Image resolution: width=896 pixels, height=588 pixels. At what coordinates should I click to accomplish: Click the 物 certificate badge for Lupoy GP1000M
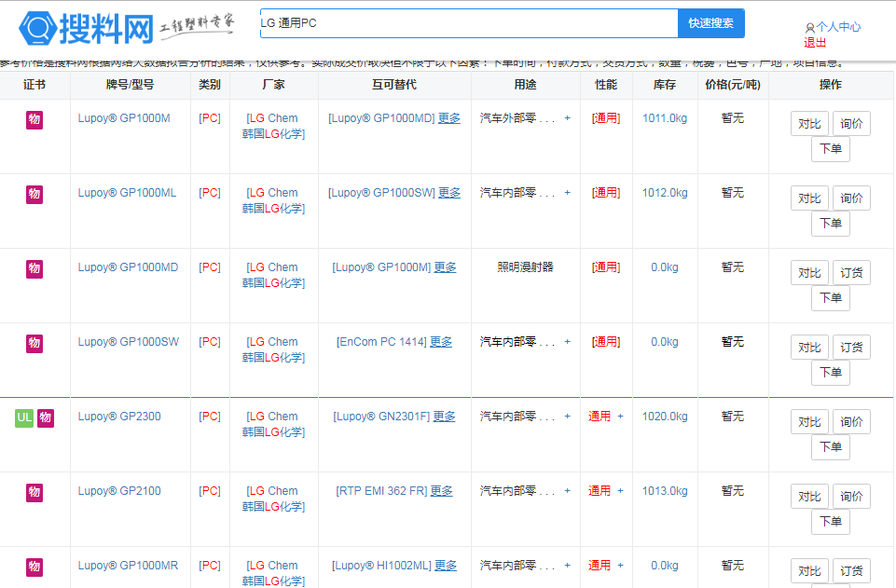click(x=34, y=119)
